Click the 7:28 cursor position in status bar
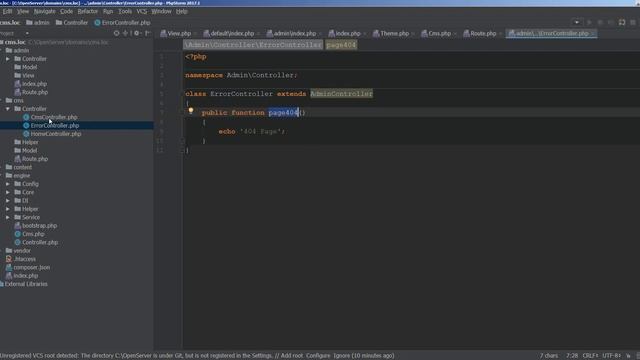 [x=572, y=356]
